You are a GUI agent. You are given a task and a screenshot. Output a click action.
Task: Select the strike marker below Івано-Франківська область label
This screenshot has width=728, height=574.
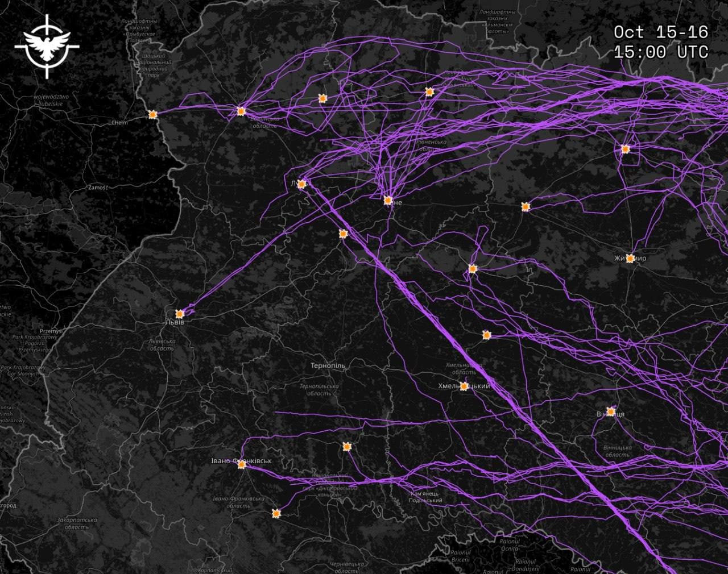click(x=276, y=513)
